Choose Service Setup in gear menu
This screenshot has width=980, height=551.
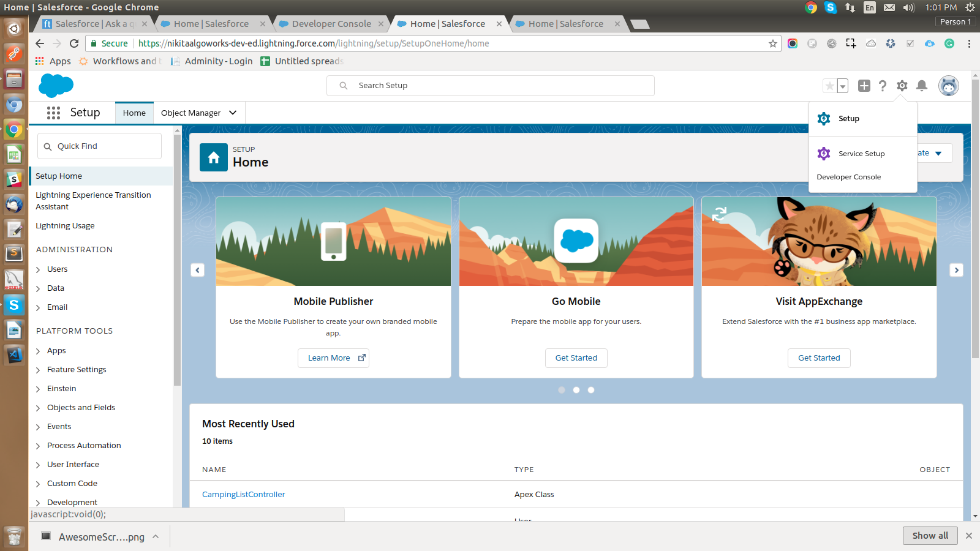pyautogui.click(x=861, y=154)
